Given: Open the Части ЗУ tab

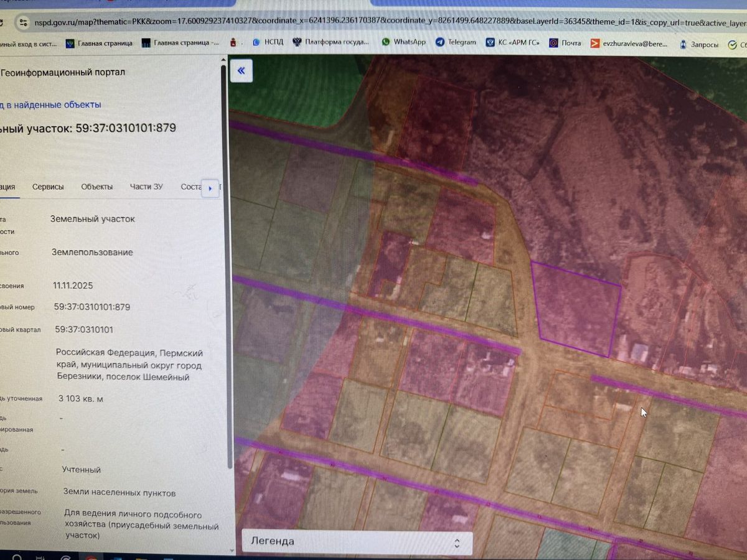Looking at the screenshot, I should pos(146,187).
